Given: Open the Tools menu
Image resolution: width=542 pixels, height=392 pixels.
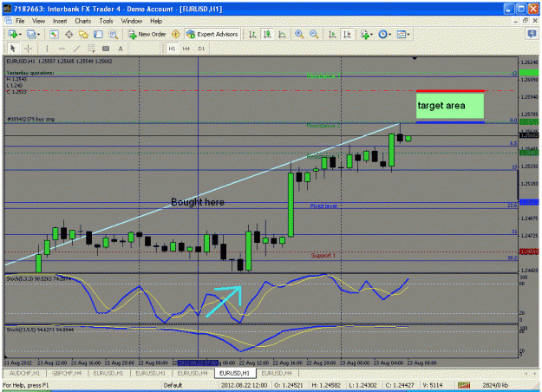Looking at the screenshot, I should tap(106, 21).
